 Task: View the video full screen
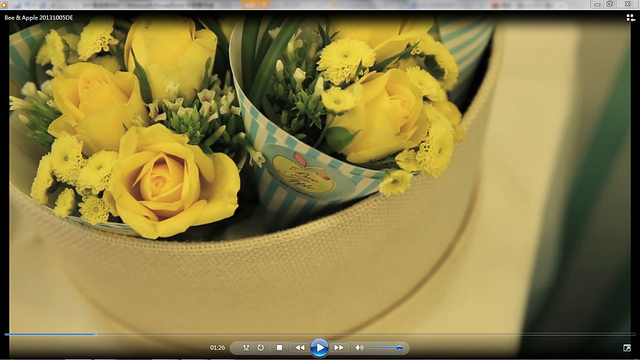tap(627, 348)
